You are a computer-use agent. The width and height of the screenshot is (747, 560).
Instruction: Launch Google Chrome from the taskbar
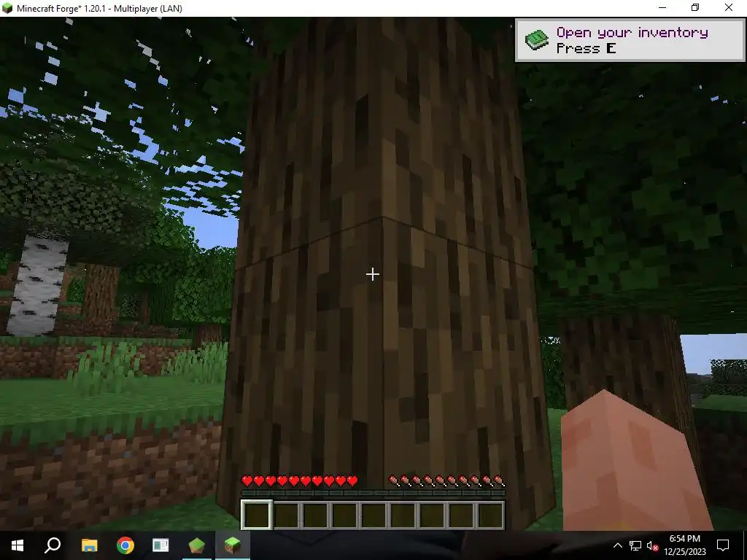click(125, 545)
